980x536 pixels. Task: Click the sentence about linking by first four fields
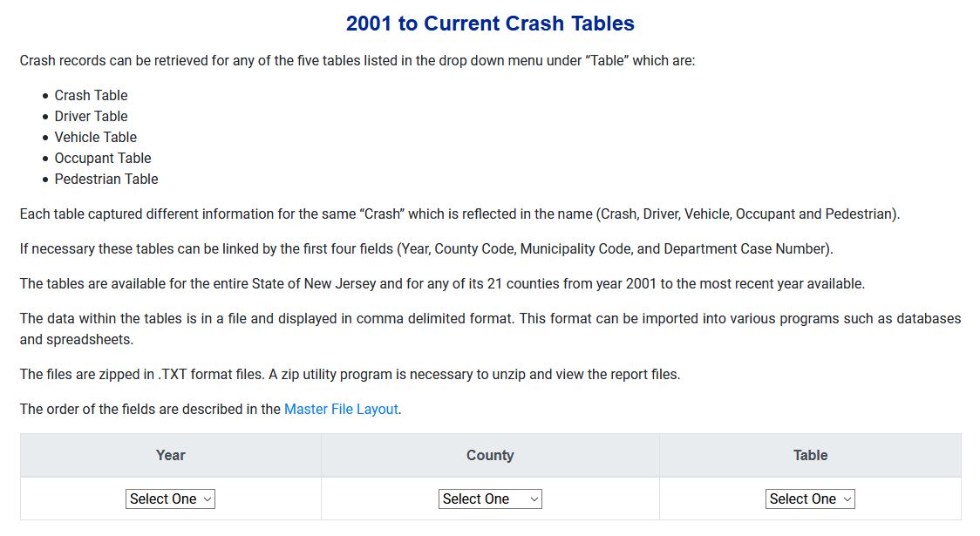point(426,248)
